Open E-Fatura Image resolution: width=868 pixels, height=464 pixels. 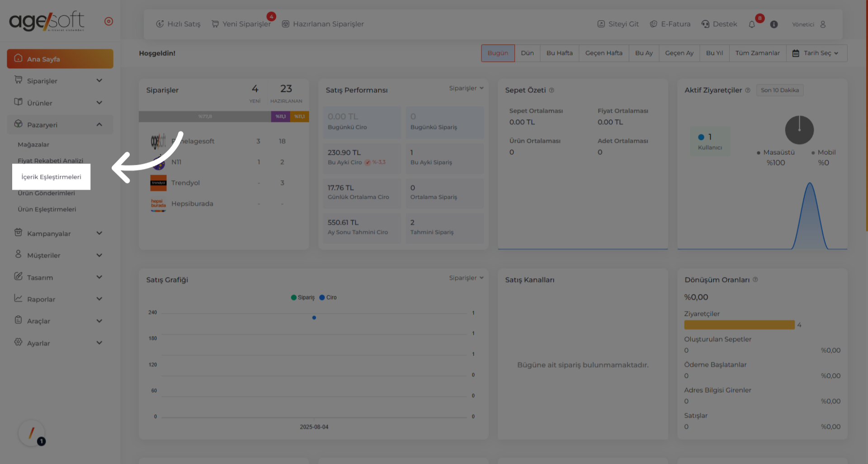click(x=670, y=24)
